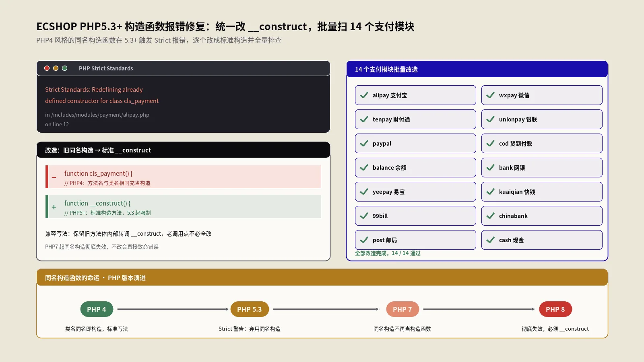Click the caption 彻底失效,必须 __construct
The image size is (644, 362).
click(x=555, y=329)
